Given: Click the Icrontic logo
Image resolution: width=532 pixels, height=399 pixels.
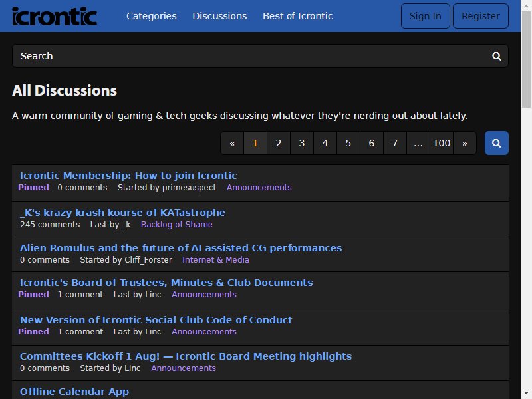Looking at the screenshot, I should [x=55, y=16].
